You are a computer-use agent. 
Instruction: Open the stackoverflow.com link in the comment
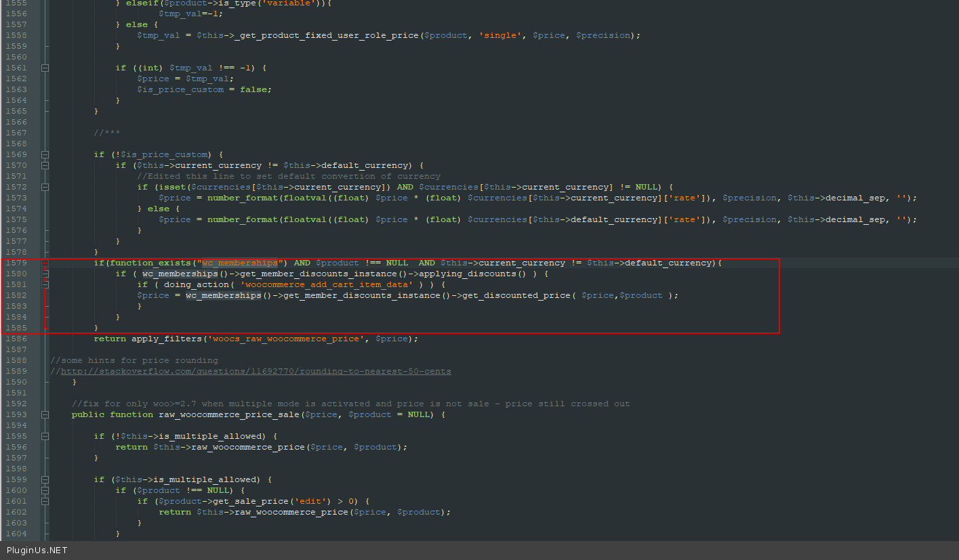tap(256, 371)
